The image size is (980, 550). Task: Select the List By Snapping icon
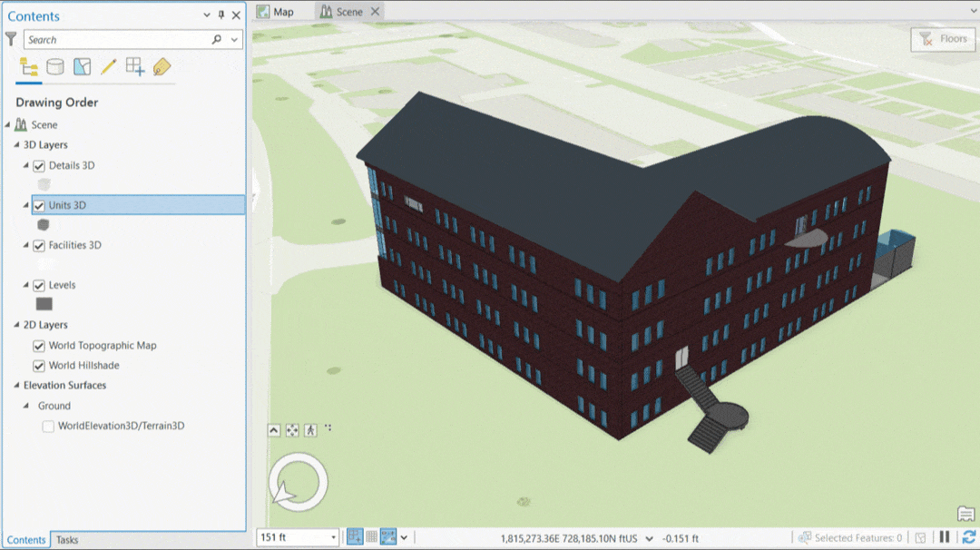tap(133, 66)
